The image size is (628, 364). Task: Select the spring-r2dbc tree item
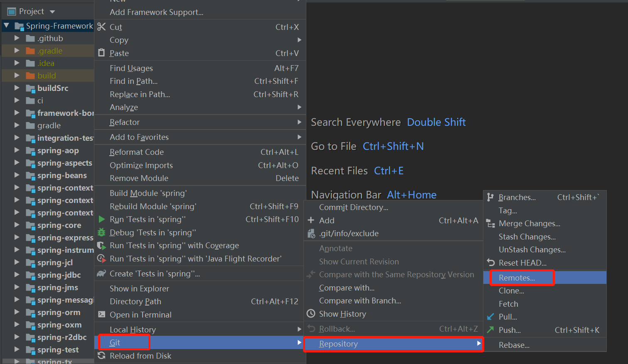coord(48,337)
